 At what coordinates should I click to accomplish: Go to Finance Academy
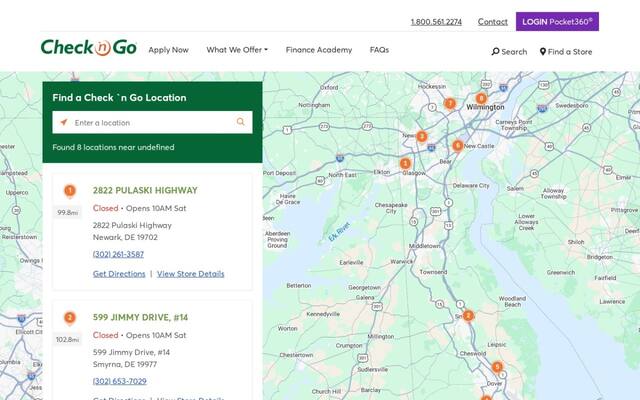(319, 50)
